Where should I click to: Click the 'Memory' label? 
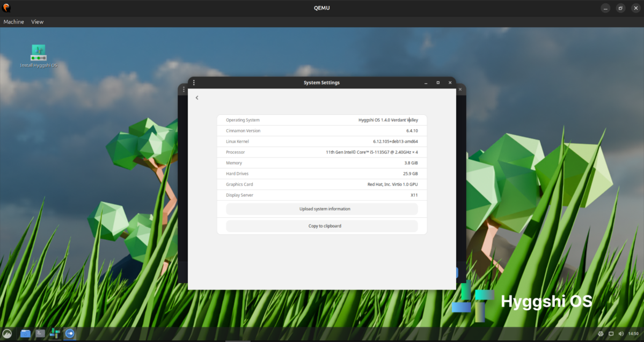(234, 163)
